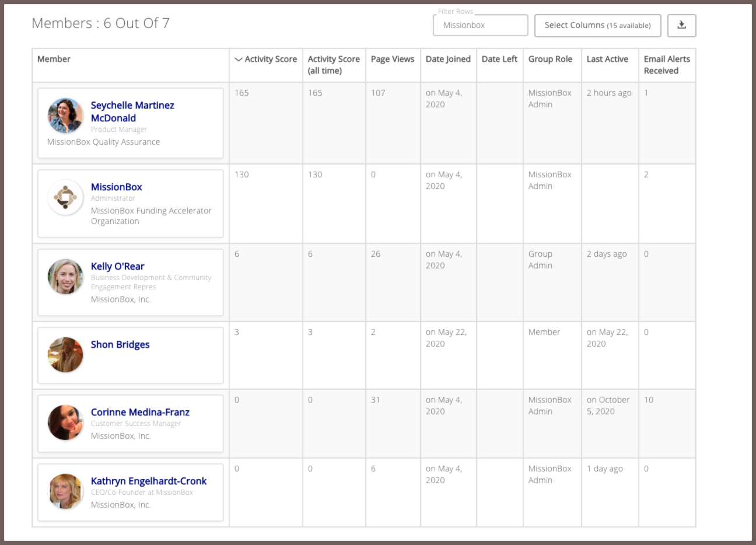756x545 pixels.
Task: Click the download export icon button
Action: point(681,25)
